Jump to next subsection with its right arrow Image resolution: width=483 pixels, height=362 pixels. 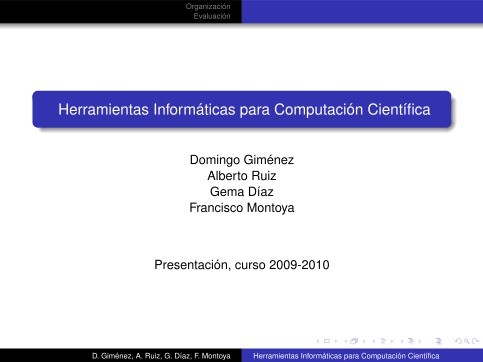(392, 341)
